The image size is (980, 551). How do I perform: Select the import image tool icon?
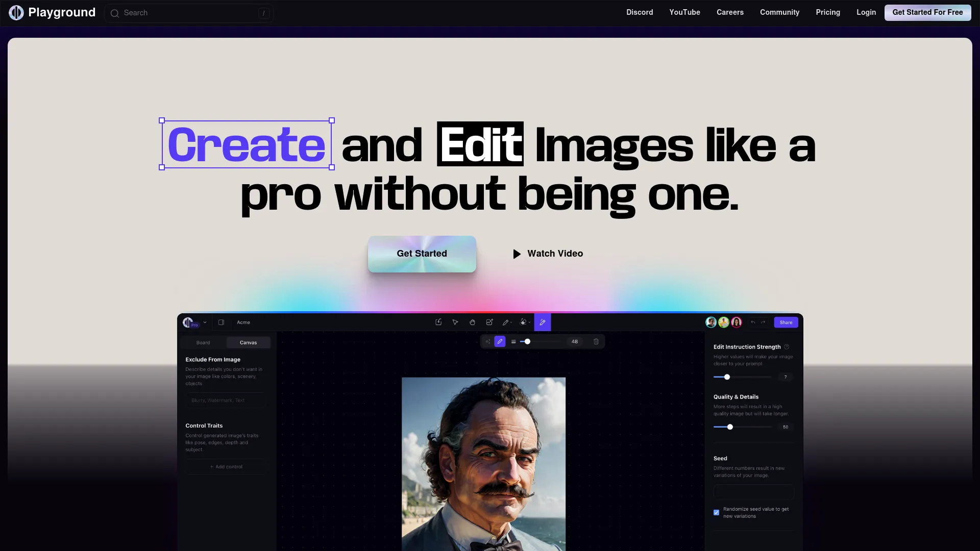pos(438,322)
